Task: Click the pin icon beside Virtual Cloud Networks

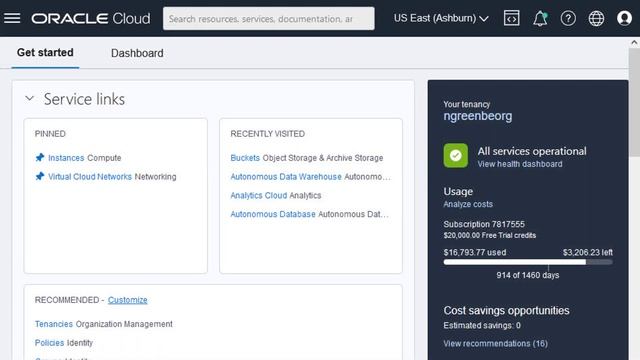Action: (x=40, y=176)
